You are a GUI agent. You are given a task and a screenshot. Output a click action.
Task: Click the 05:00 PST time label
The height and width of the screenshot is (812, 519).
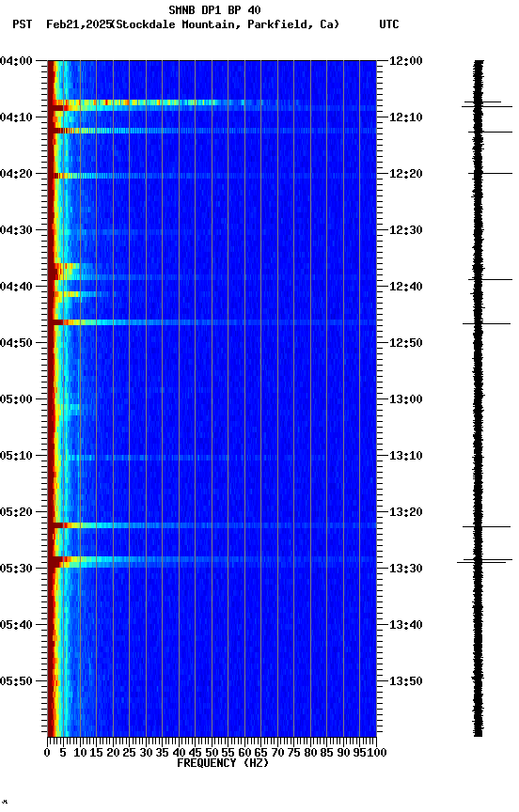click(x=16, y=399)
